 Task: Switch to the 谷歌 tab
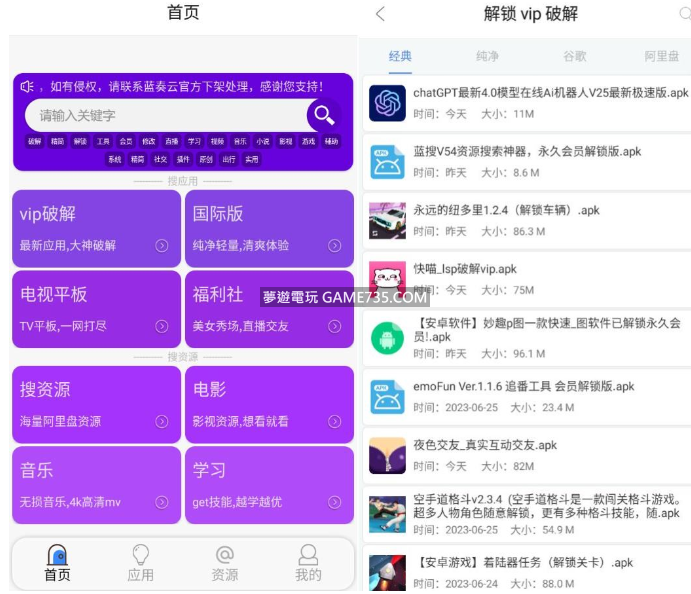[x=575, y=56]
